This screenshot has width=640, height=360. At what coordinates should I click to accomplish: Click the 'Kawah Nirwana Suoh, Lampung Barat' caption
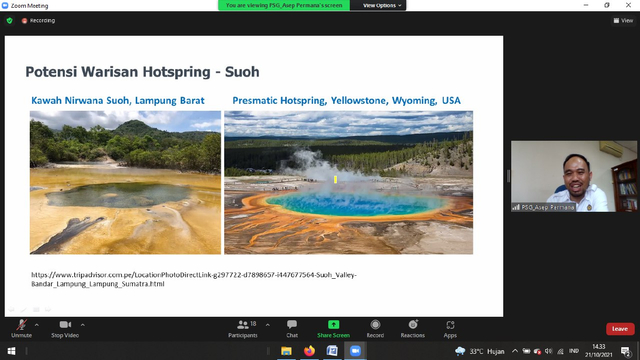click(x=118, y=100)
